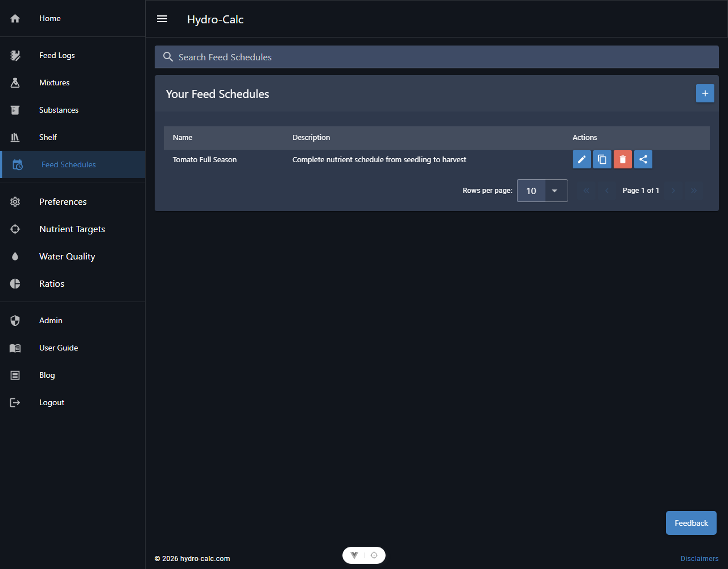Go to the last page
This screenshot has height=569, width=728.
tap(694, 191)
